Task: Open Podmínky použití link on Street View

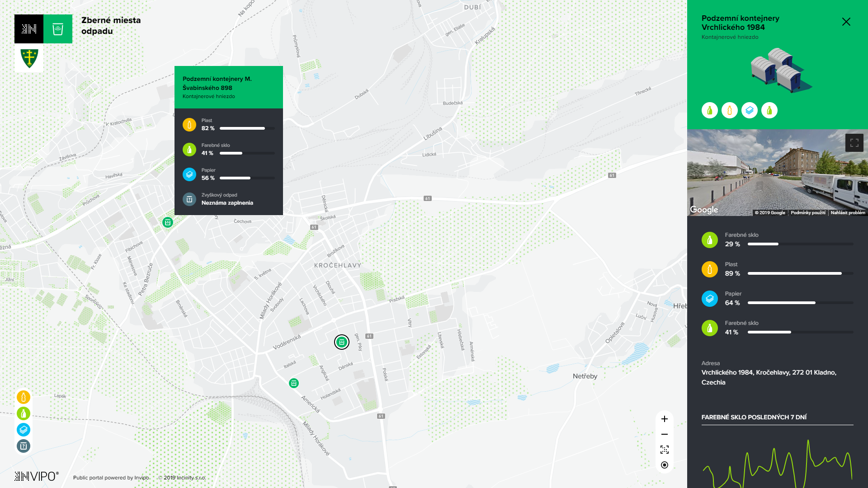Action: coord(807,213)
